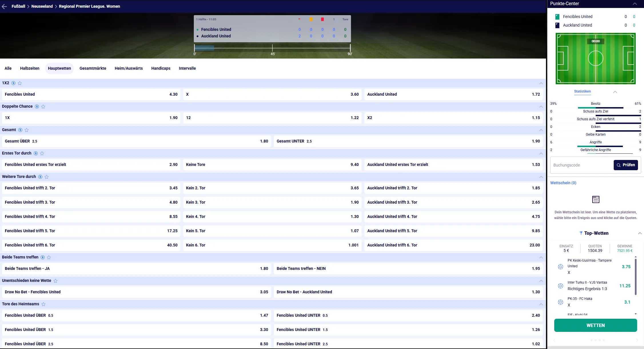Screen dimensions: 644x349
Task: Collapse the 1X2 market section
Action: click(541, 83)
